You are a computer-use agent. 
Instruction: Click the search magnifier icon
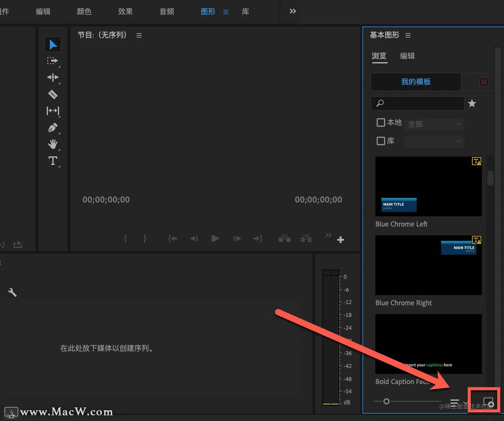point(380,103)
